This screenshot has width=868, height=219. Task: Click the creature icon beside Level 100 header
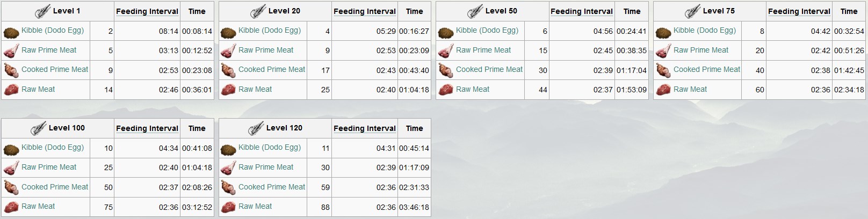(x=39, y=128)
